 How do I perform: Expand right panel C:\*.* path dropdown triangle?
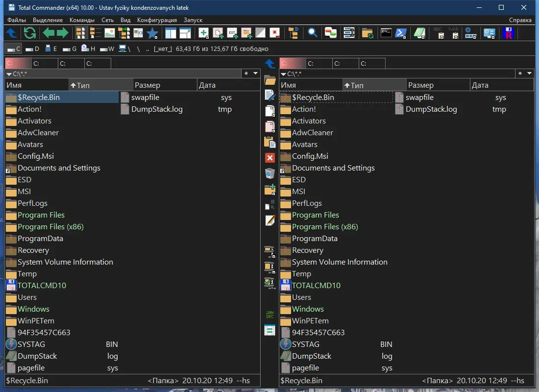283,74
